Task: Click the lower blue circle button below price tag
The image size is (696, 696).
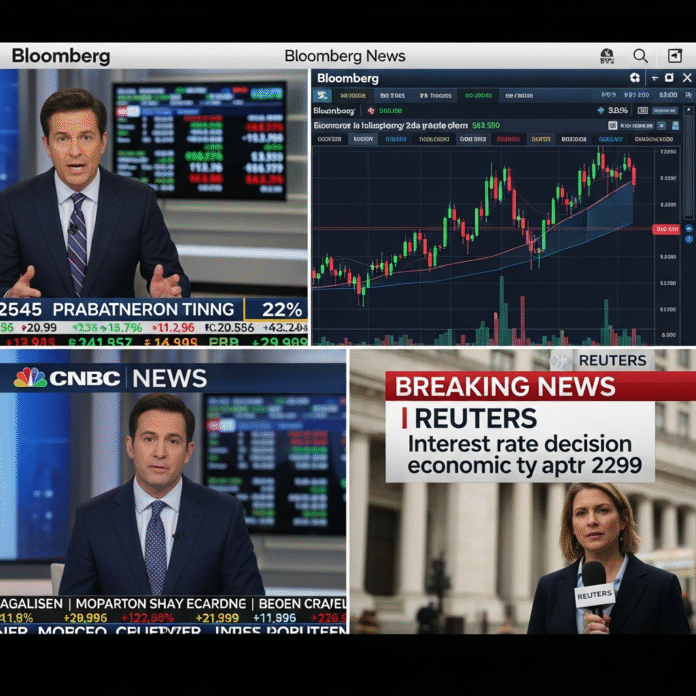Action: 688,239
